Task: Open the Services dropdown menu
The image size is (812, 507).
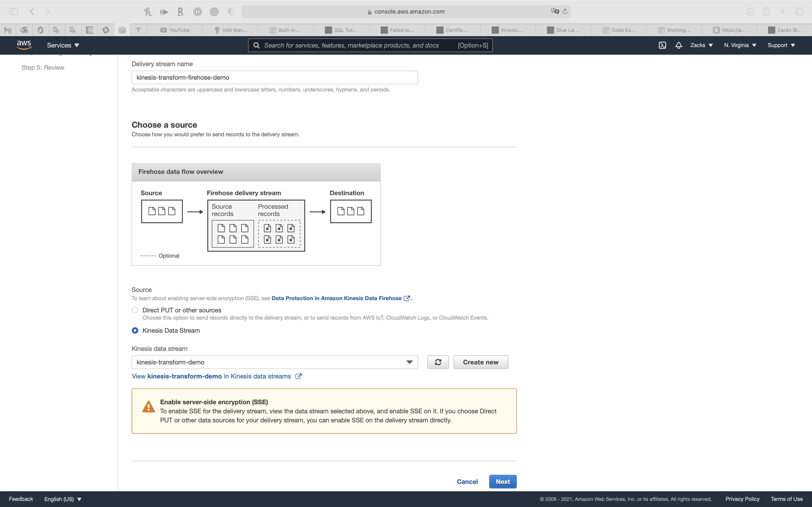Action: (x=63, y=45)
